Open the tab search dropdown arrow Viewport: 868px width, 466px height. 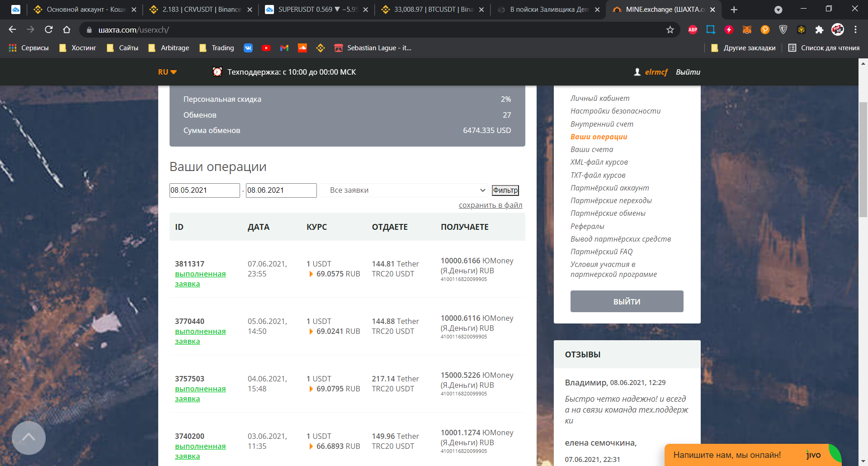(x=778, y=10)
